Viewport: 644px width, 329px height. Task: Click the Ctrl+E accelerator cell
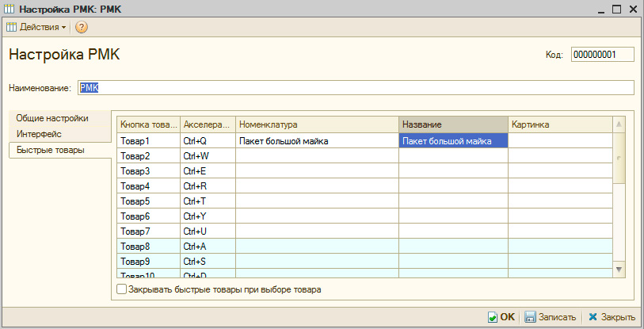tap(208, 171)
